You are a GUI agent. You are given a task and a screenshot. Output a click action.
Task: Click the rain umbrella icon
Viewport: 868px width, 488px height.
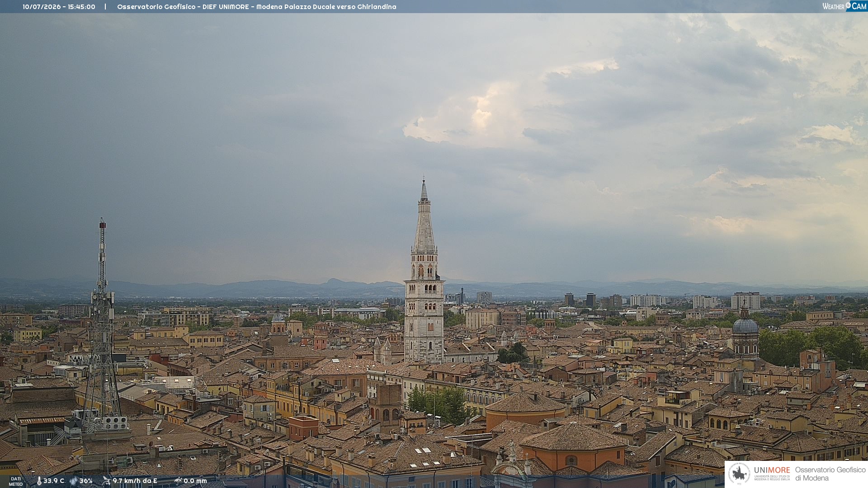pos(178,481)
